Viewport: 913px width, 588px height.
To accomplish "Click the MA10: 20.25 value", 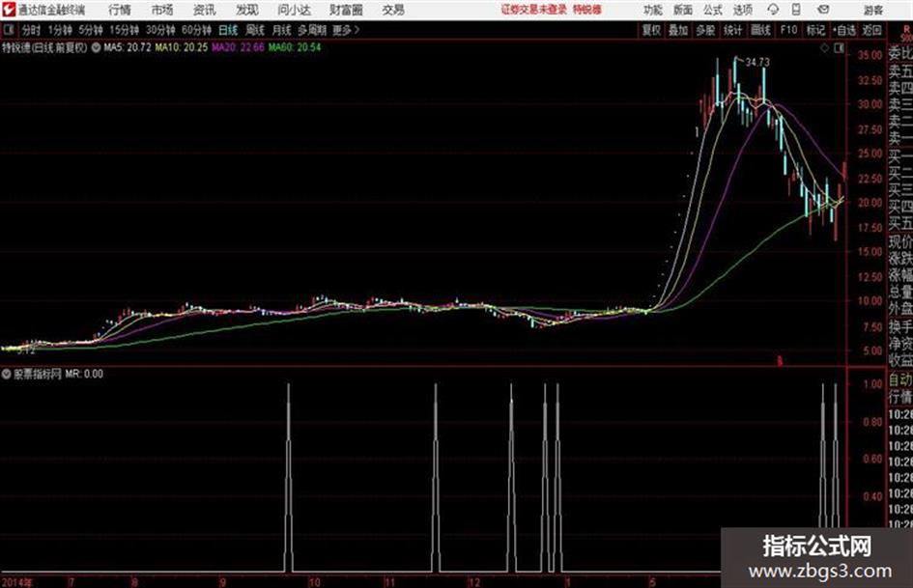I will 181,47.
